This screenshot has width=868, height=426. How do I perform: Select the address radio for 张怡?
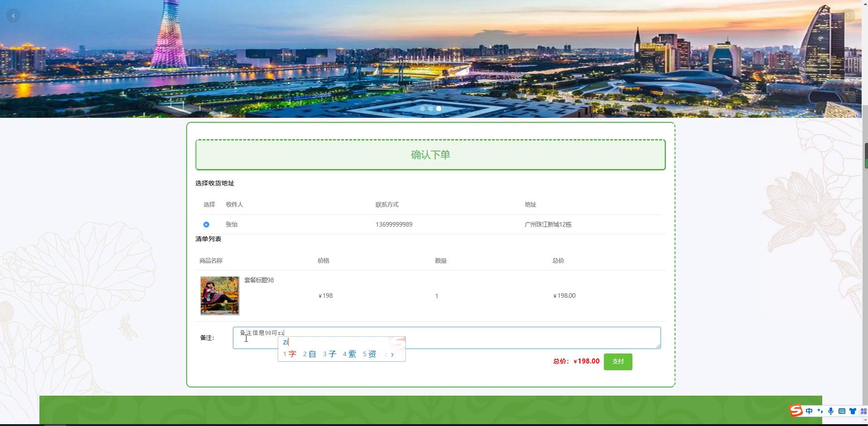pyautogui.click(x=206, y=224)
